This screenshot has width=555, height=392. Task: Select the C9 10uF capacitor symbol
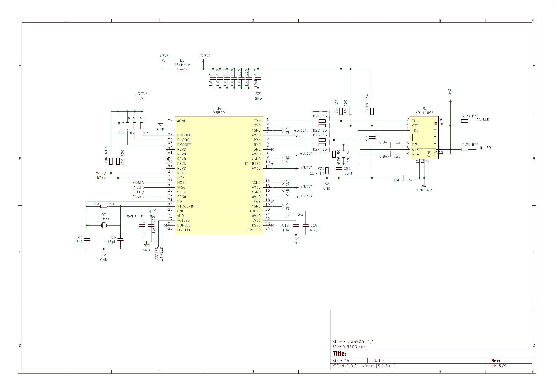tap(142, 226)
